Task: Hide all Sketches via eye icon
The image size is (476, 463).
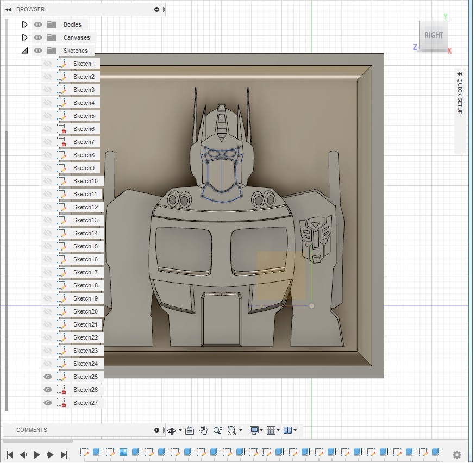Action: [38, 51]
